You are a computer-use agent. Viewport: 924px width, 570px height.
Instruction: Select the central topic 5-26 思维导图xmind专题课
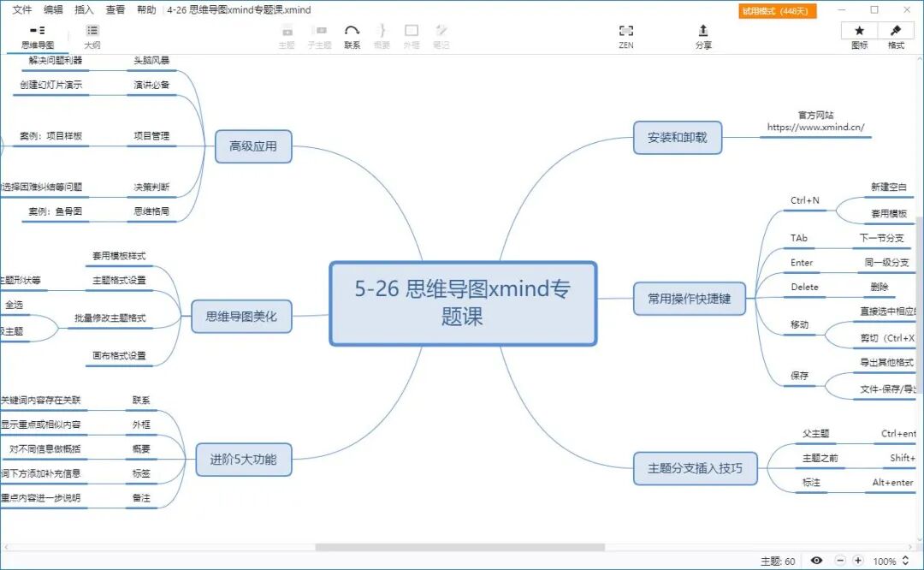coord(463,303)
